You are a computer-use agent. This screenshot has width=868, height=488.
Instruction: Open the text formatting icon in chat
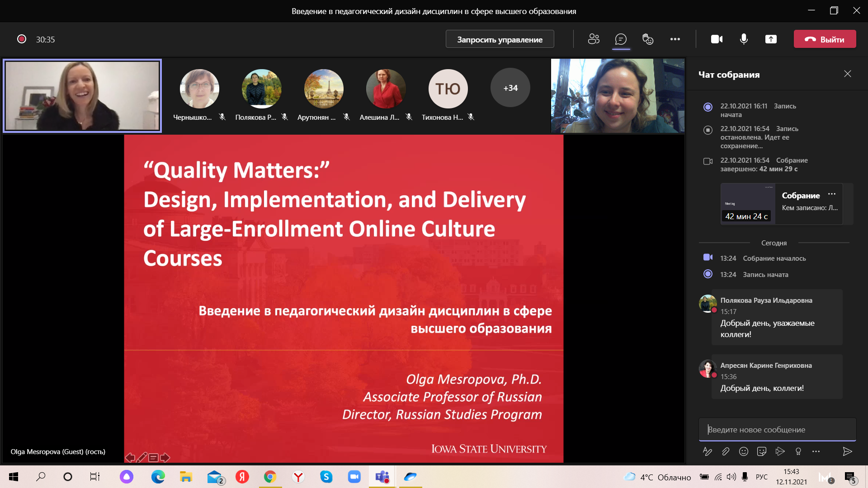(708, 451)
